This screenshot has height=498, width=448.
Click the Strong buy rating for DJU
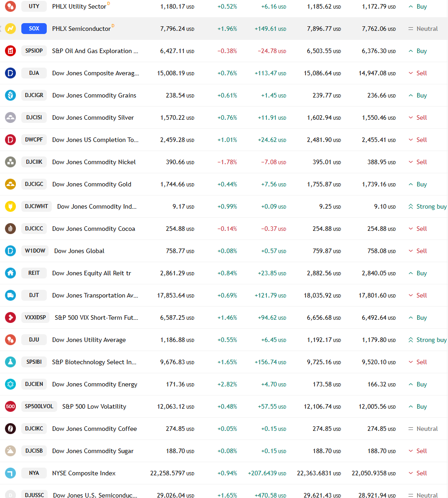(x=427, y=340)
